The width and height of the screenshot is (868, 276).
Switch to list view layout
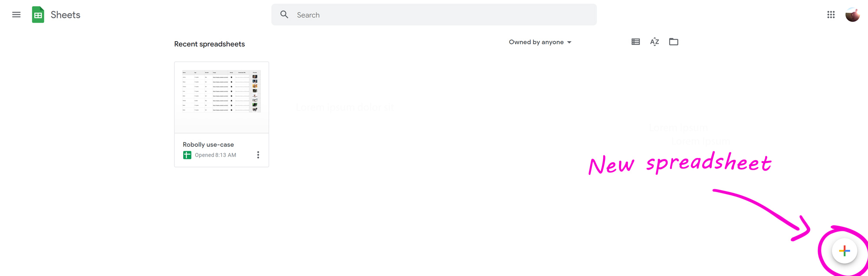(x=635, y=42)
